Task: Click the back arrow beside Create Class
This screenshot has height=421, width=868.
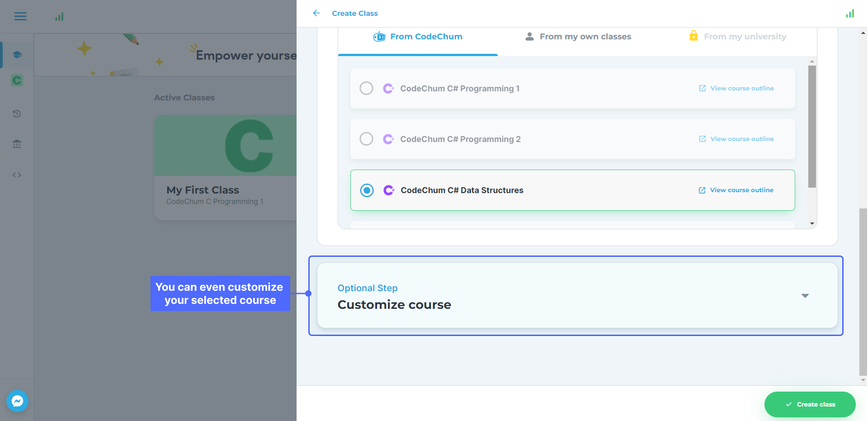Action: (x=316, y=13)
